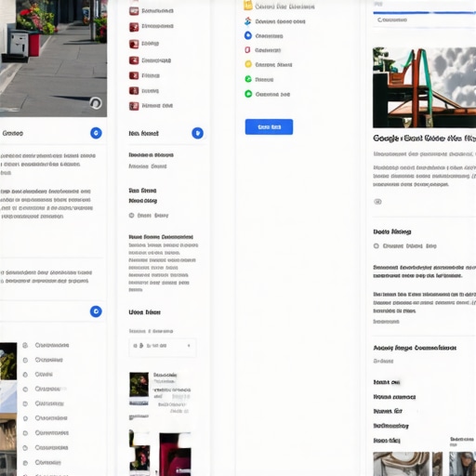Image resolution: width=476 pixels, height=476 pixels.
Task: Click the blue progress bar above the slide photo
Action: click(424, 13)
